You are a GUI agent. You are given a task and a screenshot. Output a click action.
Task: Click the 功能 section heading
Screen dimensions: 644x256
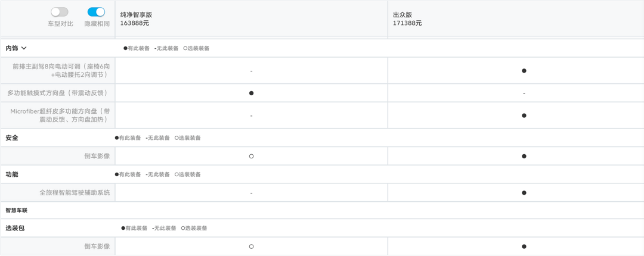[x=12, y=174]
